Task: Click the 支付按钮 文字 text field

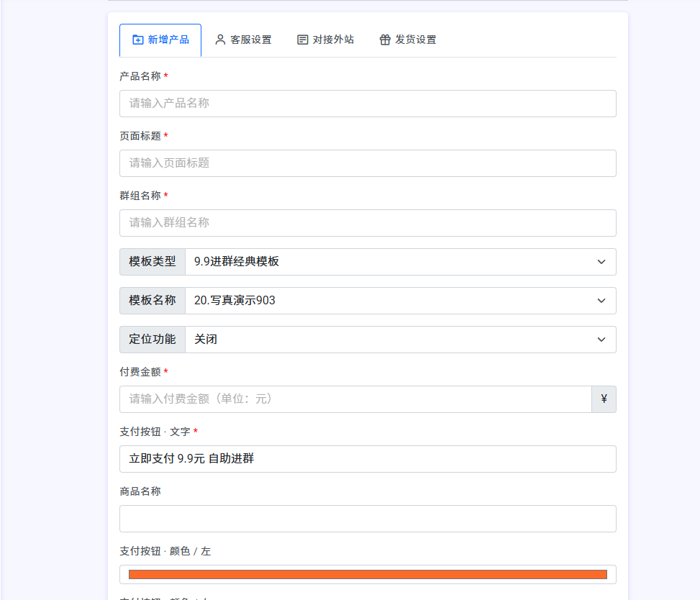Action: pos(368,459)
